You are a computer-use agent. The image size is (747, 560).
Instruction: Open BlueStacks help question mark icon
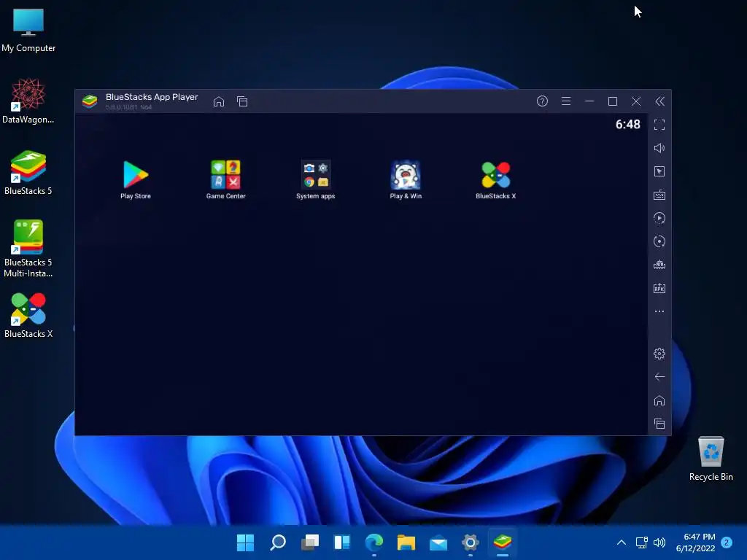(542, 101)
